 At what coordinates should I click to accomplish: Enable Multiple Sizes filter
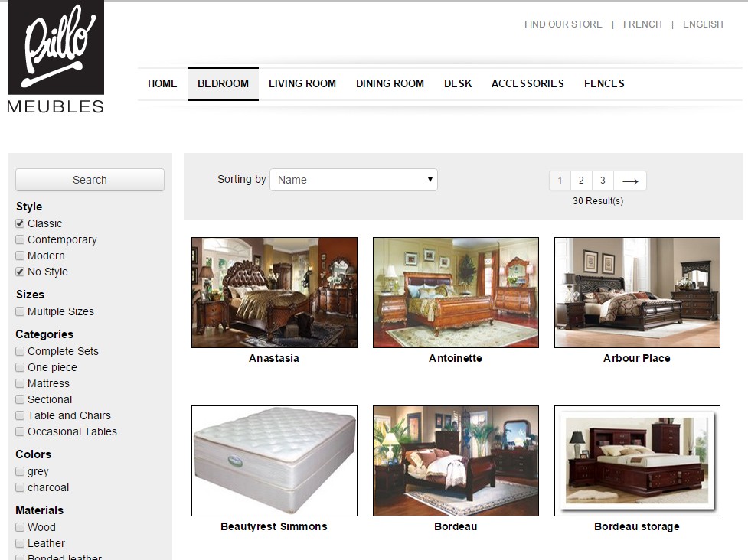[20, 311]
